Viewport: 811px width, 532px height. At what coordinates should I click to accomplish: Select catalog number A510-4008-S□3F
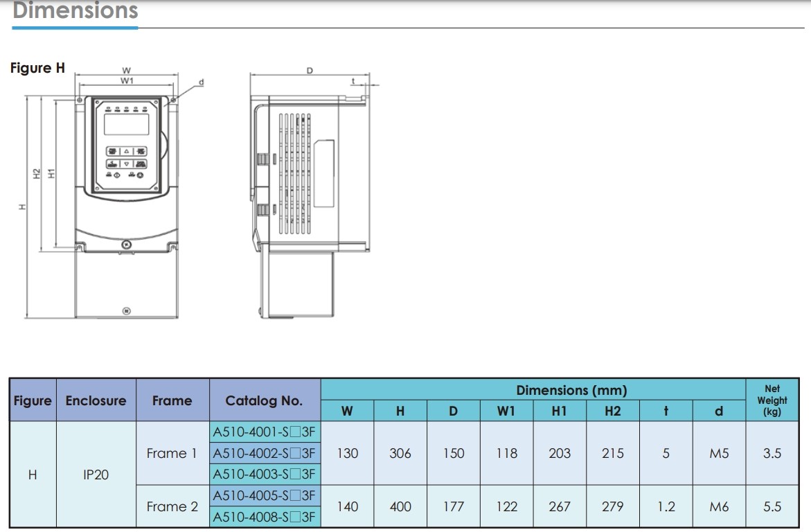click(x=265, y=517)
